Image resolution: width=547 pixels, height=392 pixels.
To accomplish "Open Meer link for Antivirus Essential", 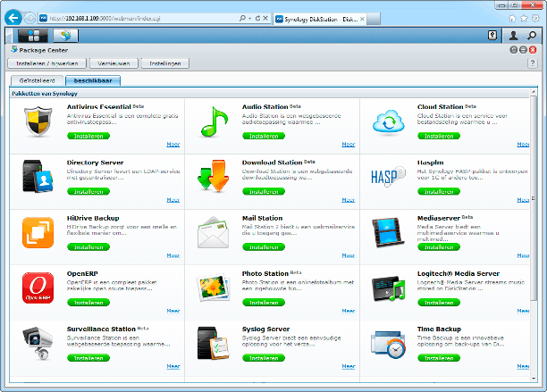I will (173, 145).
